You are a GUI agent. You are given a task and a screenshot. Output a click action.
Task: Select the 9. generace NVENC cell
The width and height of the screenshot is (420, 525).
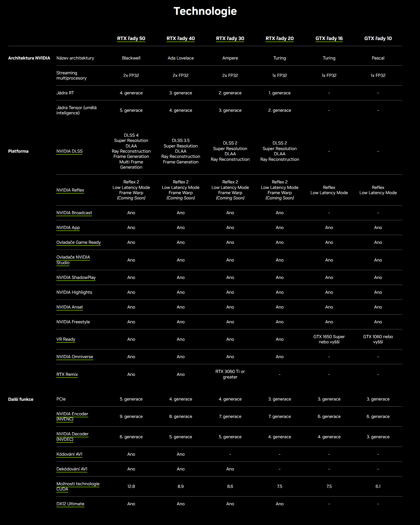click(x=131, y=416)
